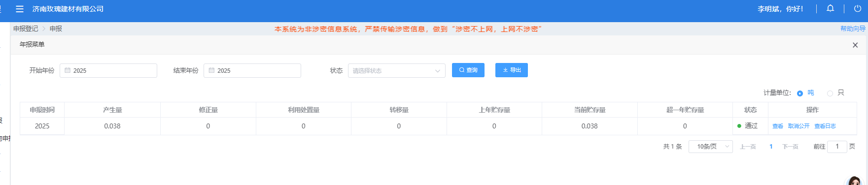Select page number 1 in pagination
Screen dimensions: 868x185
(771, 147)
